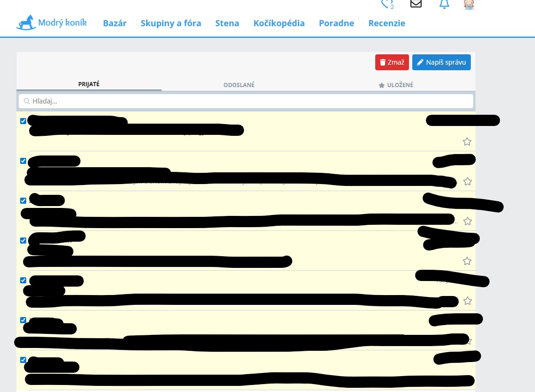Switch to the Uložené tab

click(396, 85)
